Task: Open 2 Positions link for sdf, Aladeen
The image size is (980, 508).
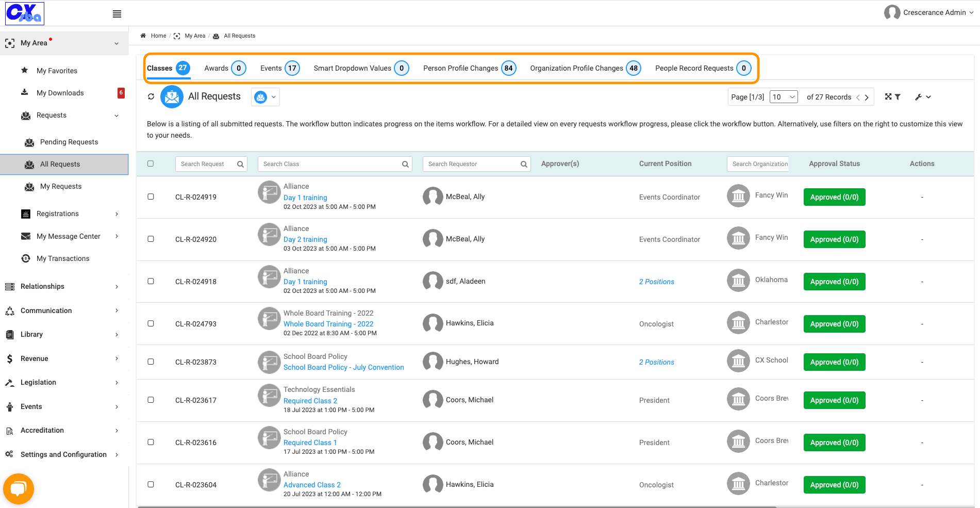Action: [656, 282]
